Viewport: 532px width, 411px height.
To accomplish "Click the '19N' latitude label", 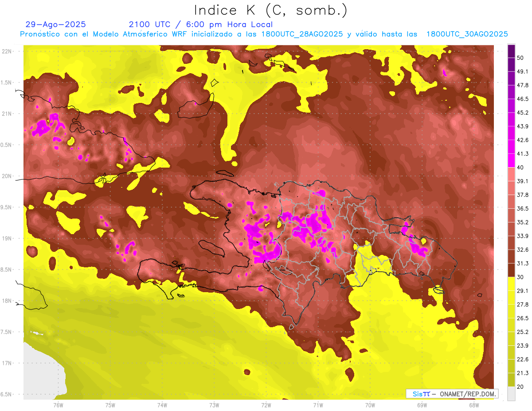I will coord(7,239).
